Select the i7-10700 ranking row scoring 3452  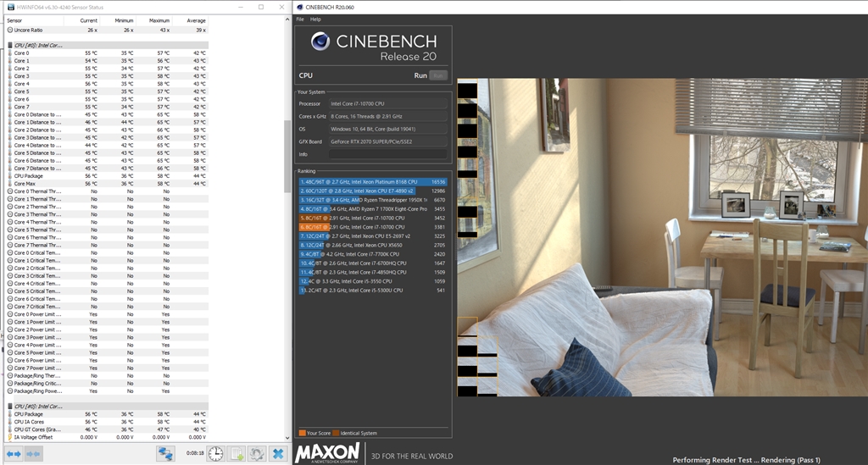point(373,218)
